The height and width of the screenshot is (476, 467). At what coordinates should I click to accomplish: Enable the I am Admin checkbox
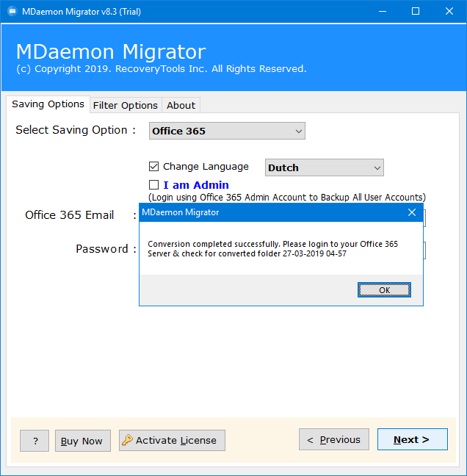pyautogui.click(x=154, y=184)
